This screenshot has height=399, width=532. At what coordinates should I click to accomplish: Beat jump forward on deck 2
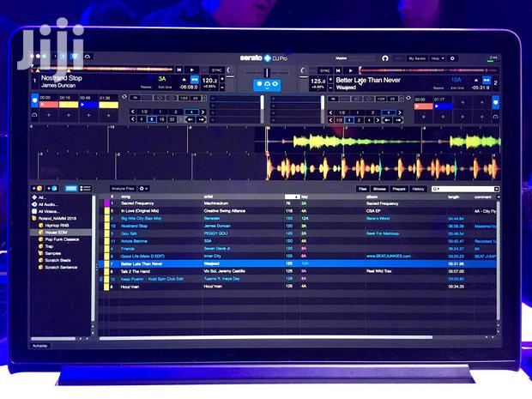pos(397,120)
